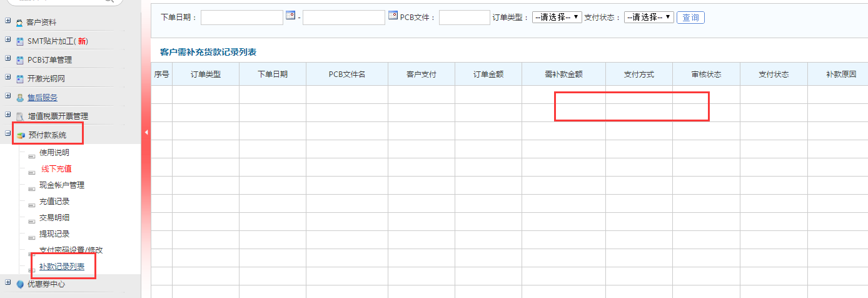Click the PCB文件 input field
The height and width of the screenshot is (298, 868).
(x=463, y=18)
